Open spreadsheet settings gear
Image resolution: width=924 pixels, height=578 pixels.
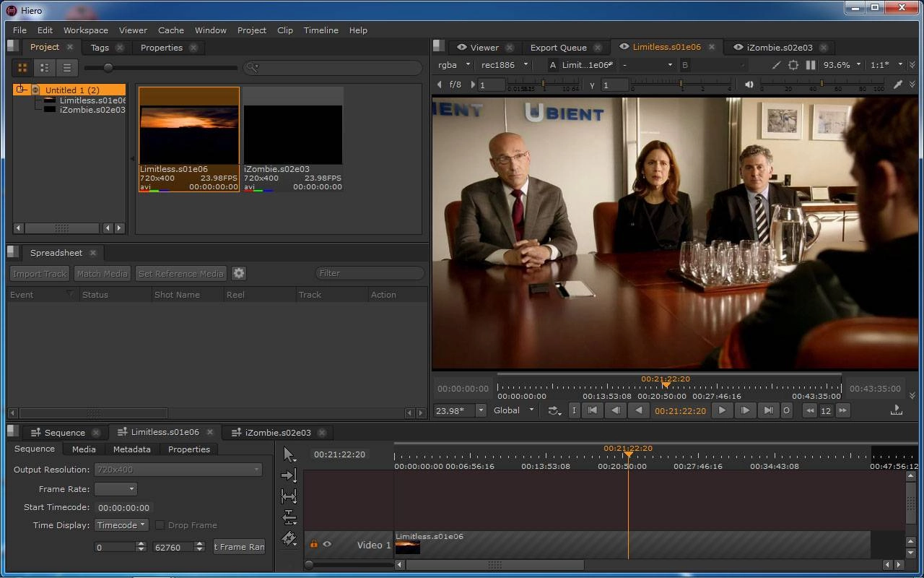point(239,273)
